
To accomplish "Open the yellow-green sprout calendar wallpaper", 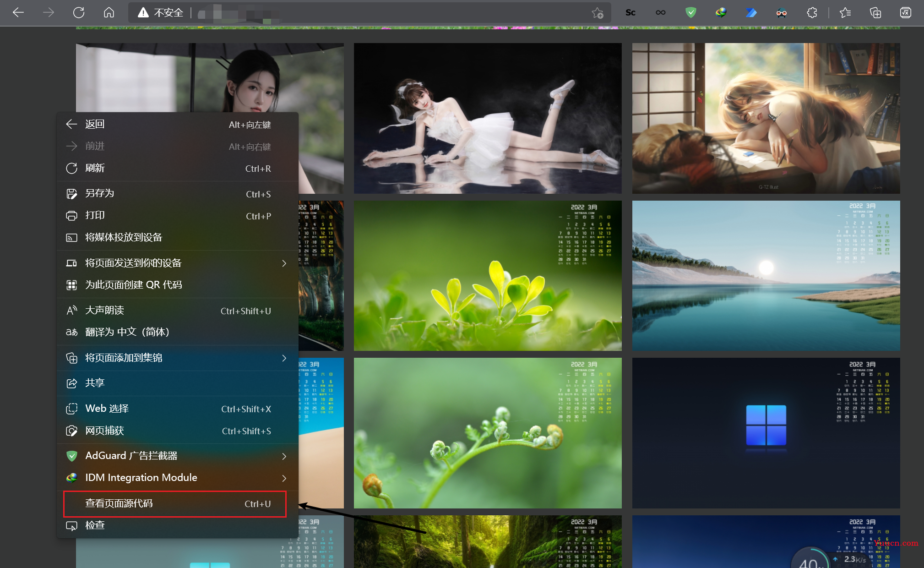I will pos(488,276).
